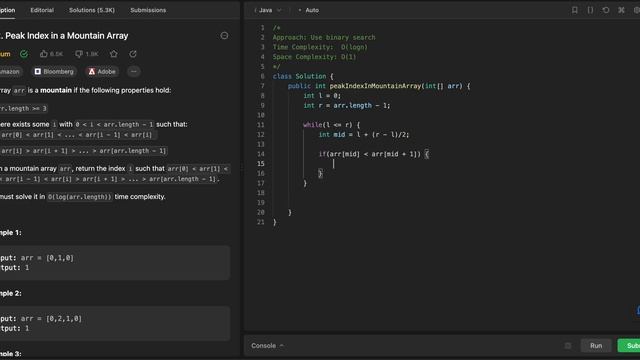
Task: Click the 'while(l <= r) {' code line
Action: (331, 125)
